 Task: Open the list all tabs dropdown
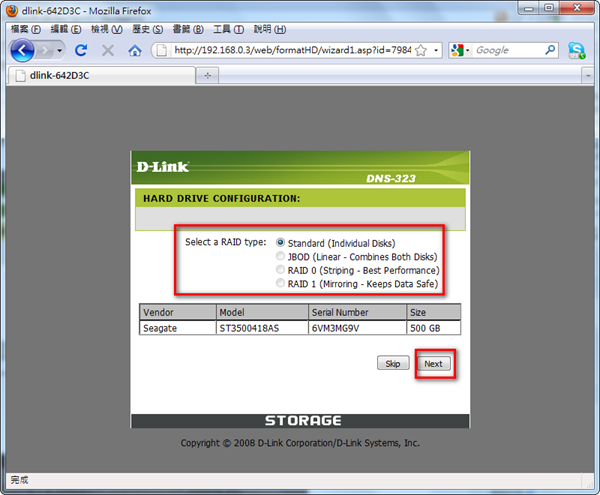point(587,75)
